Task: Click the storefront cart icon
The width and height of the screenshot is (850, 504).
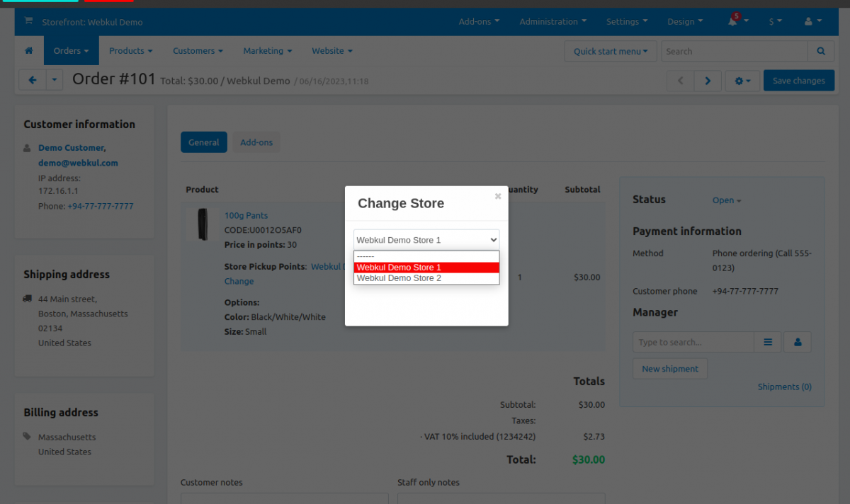Action: [x=28, y=21]
